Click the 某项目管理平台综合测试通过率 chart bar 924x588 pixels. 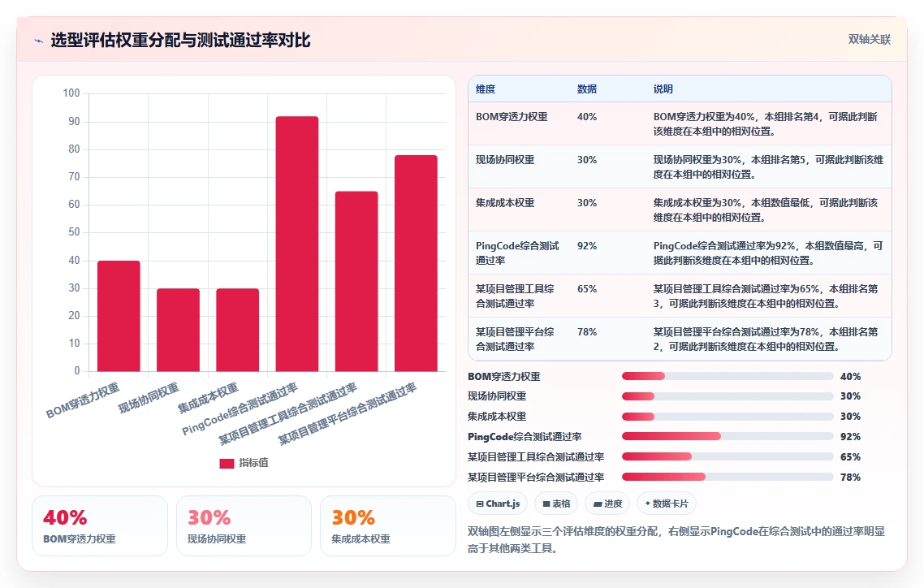[x=416, y=263]
